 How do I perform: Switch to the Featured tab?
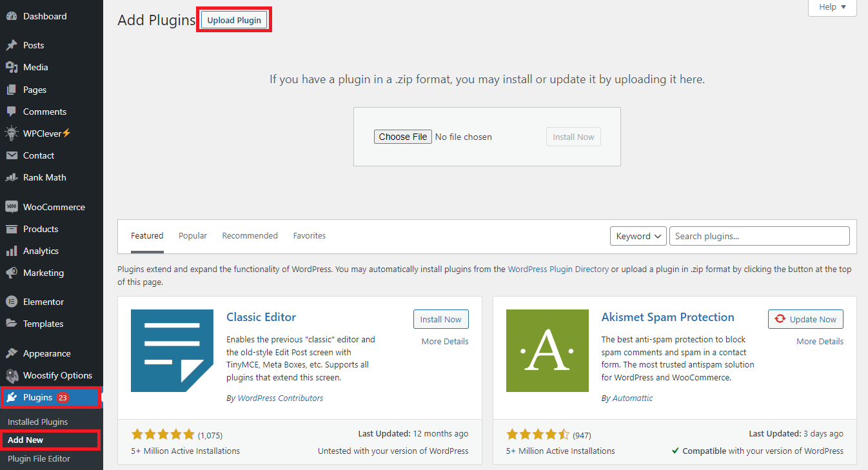point(147,236)
